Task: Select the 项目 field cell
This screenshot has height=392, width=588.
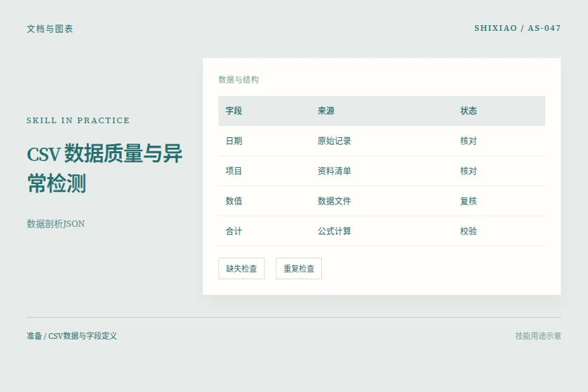Action: pyautogui.click(x=234, y=171)
